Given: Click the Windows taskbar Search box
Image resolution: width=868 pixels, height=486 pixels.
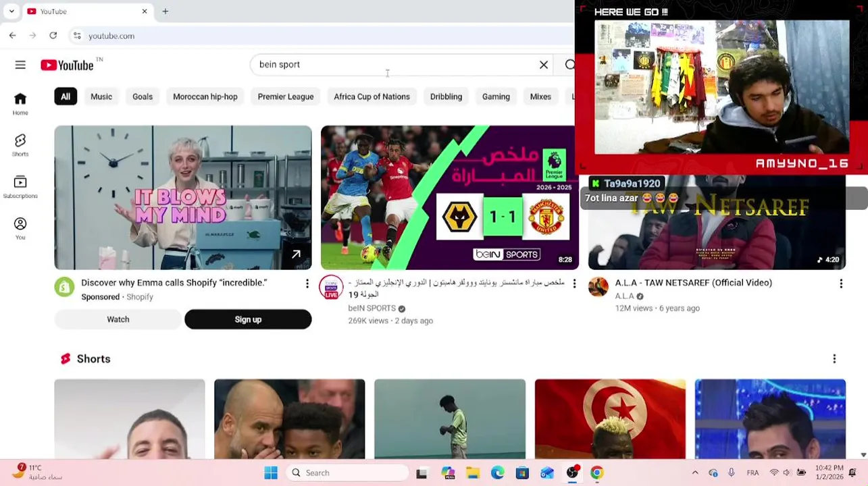Looking at the screenshot, I should [x=347, y=473].
